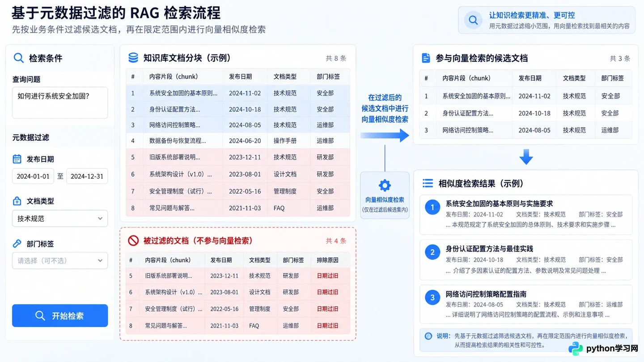Click the end date field 2024-12-31
The image size is (644, 362).
(x=87, y=176)
